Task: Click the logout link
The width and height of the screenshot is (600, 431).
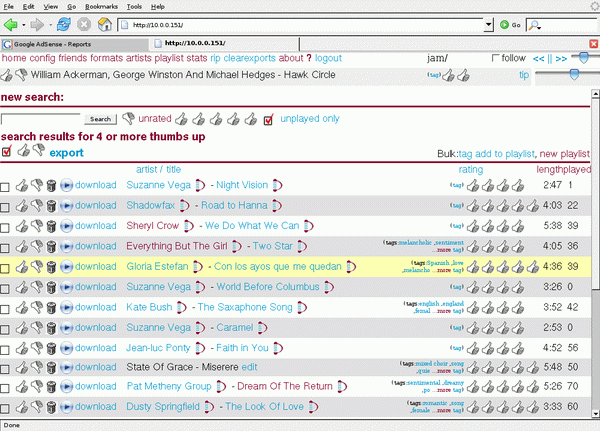Action: (328, 58)
